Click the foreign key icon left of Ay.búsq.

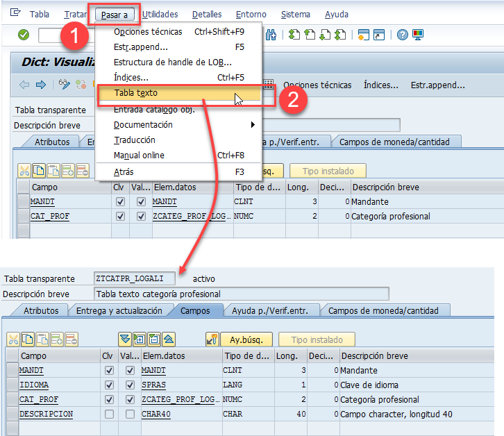pyautogui.click(x=212, y=339)
